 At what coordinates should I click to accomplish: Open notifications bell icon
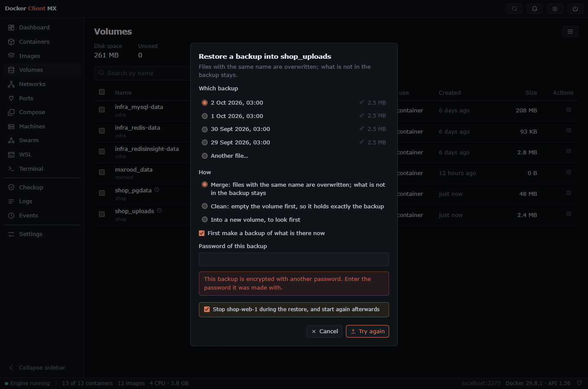coord(535,9)
